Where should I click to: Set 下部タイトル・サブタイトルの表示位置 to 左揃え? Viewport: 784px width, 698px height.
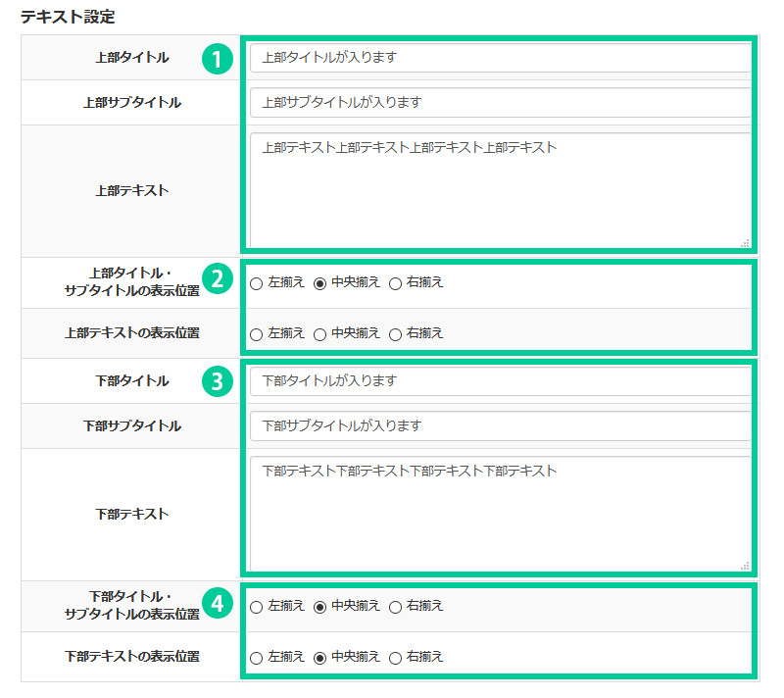click(x=257, y=607)
